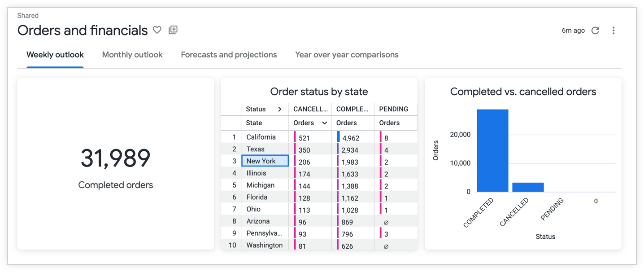Click the COMPLETED column header in table
This screenshot has height=272, width=644.
point(352,109)
